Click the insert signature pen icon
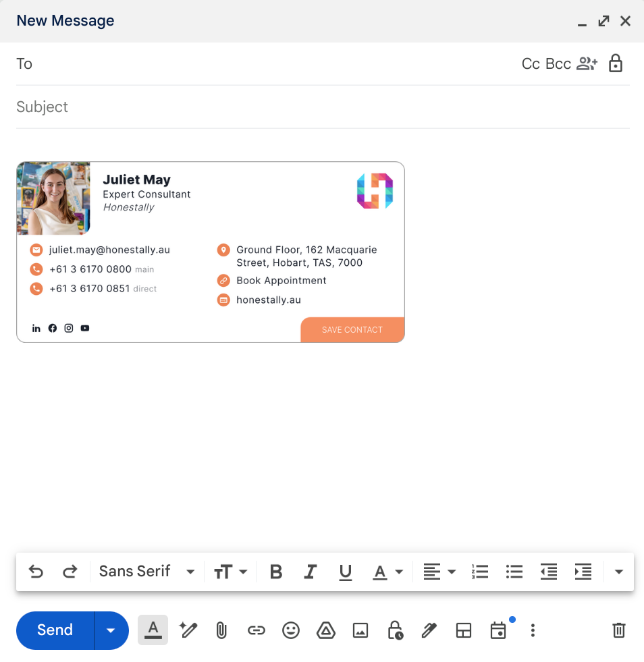The height and width of the screenshot is (662, 644). (429, 630)
